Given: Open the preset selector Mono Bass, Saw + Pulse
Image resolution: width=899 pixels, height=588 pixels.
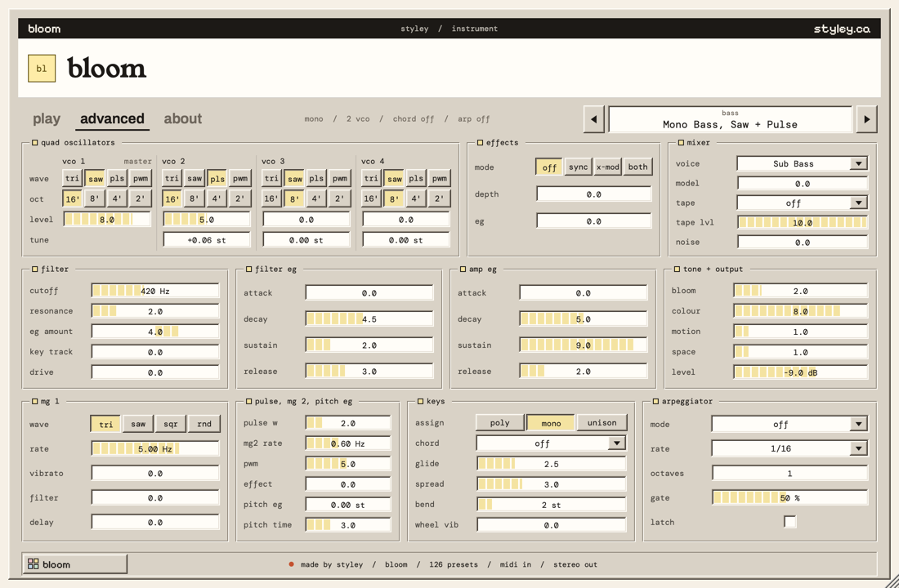Looking at the screenshot, I should (x=730, y=119).
